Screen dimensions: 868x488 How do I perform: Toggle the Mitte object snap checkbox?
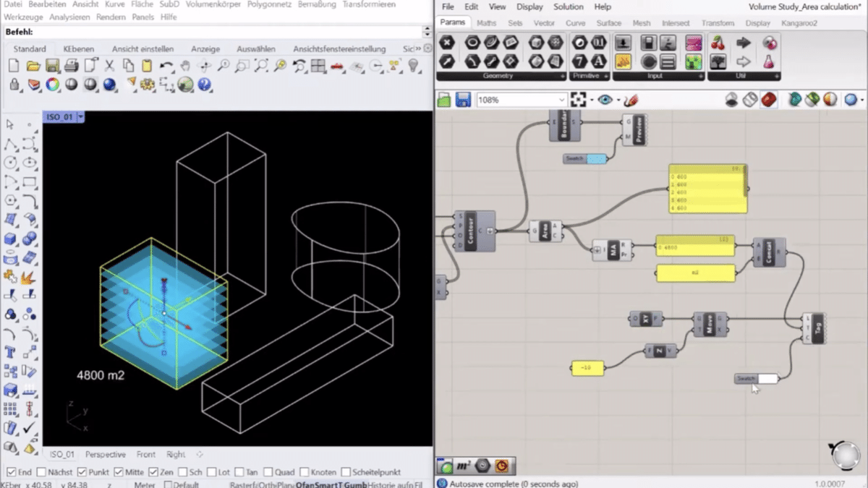click(118, 472)
